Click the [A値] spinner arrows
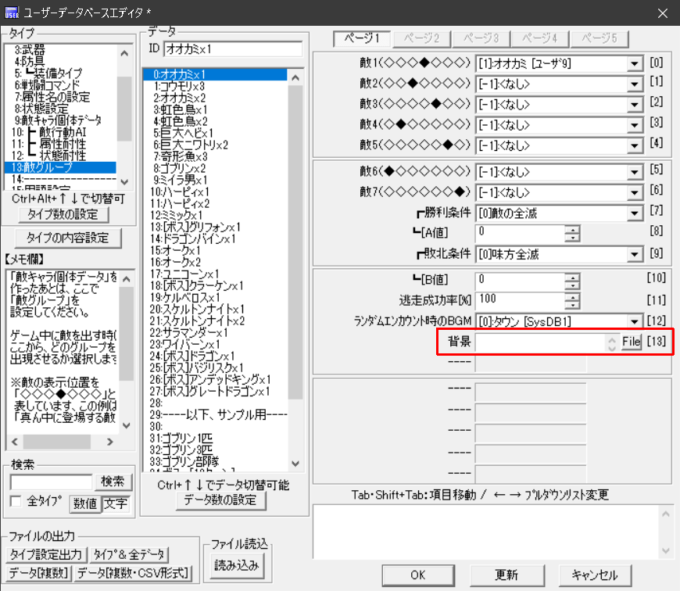The height and width of the screenshot is (591, 680). coord(572,232)
